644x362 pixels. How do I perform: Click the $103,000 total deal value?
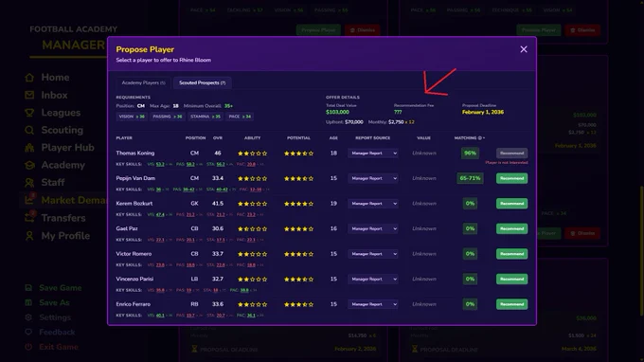pyautogui.click(x=337, y=112)
